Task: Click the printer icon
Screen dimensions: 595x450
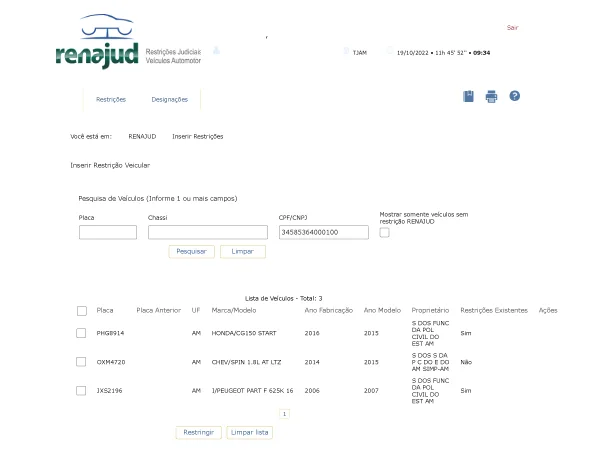Action: (x=491, y=96)
